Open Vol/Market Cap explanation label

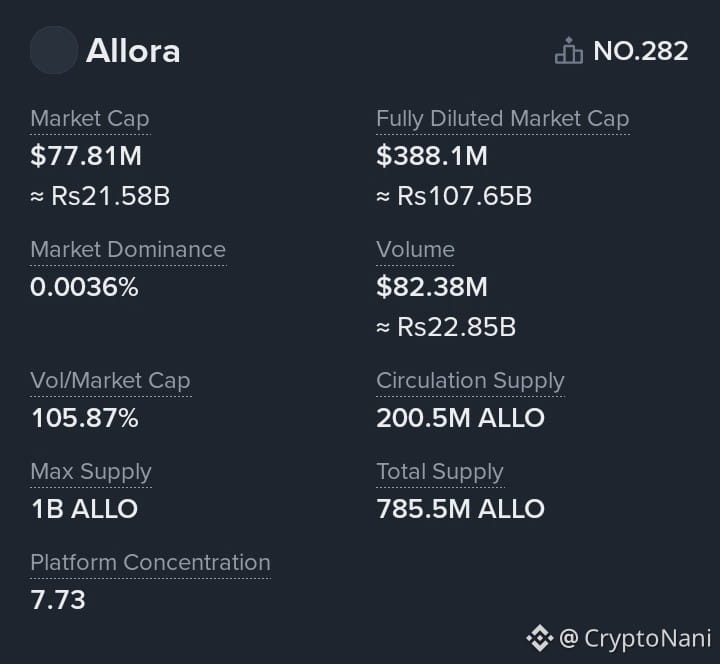[110, 380]
